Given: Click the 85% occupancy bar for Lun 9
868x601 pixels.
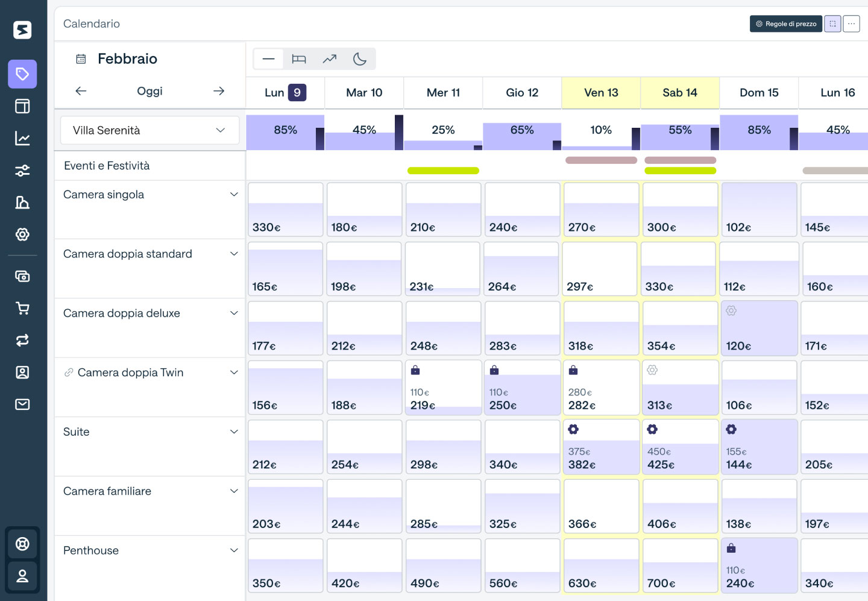Looking at the screenshot, I should (285, 132).
